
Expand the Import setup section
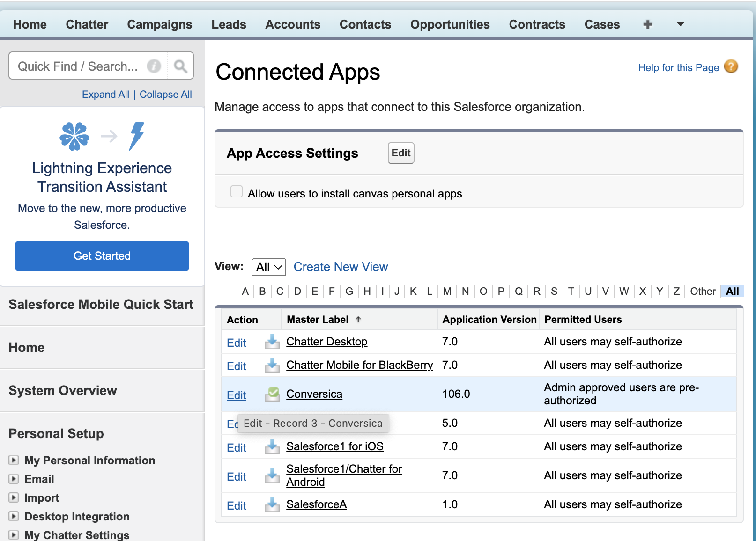click(x=14, y=497)
